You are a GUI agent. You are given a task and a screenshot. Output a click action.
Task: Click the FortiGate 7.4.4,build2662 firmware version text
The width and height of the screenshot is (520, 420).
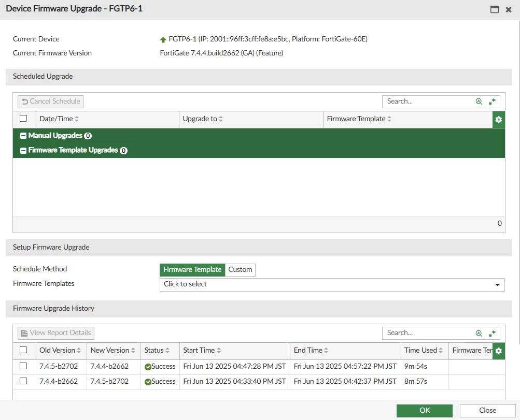pyautogui.click(x=221, y=53)
